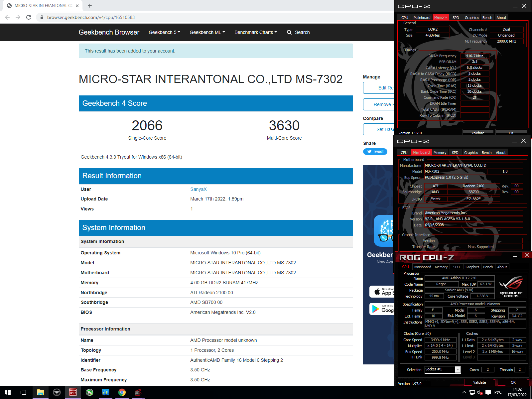Expand the Benchmark Charts dropdown menu
Image resolution: width=532 pixels, height=399 pixels.
(x=255, y=32)
